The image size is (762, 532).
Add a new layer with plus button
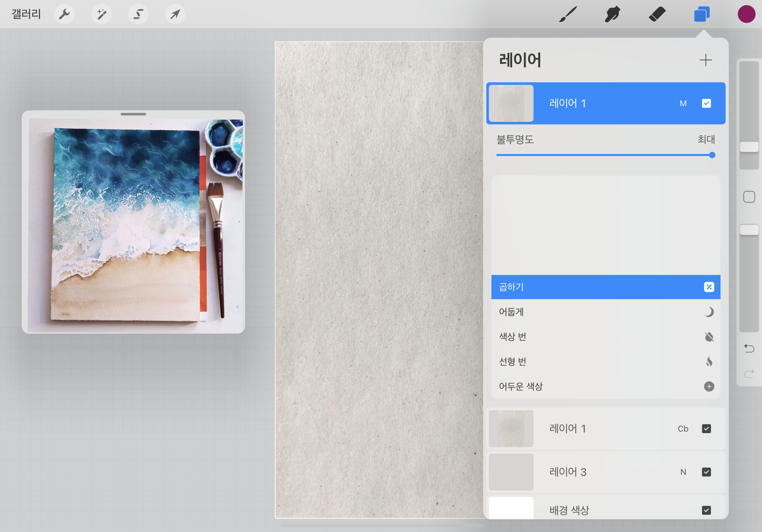point(705,60)
